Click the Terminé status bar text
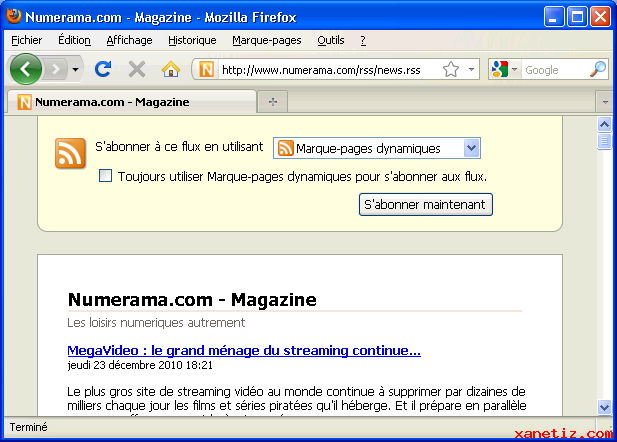 pos(28,427)
